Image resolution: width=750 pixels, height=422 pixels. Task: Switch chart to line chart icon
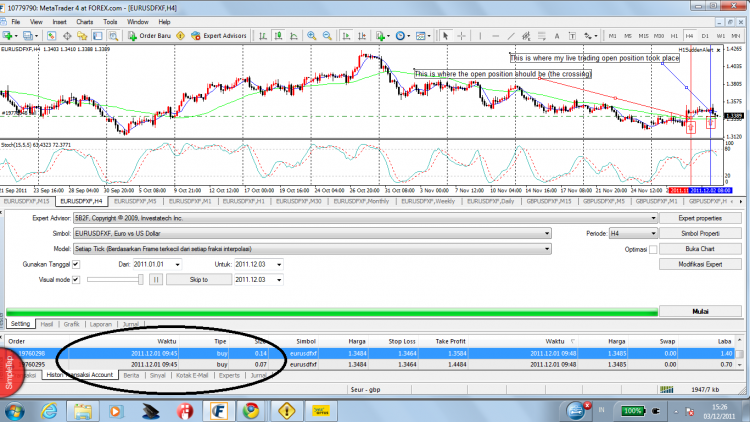click(294, 36)
